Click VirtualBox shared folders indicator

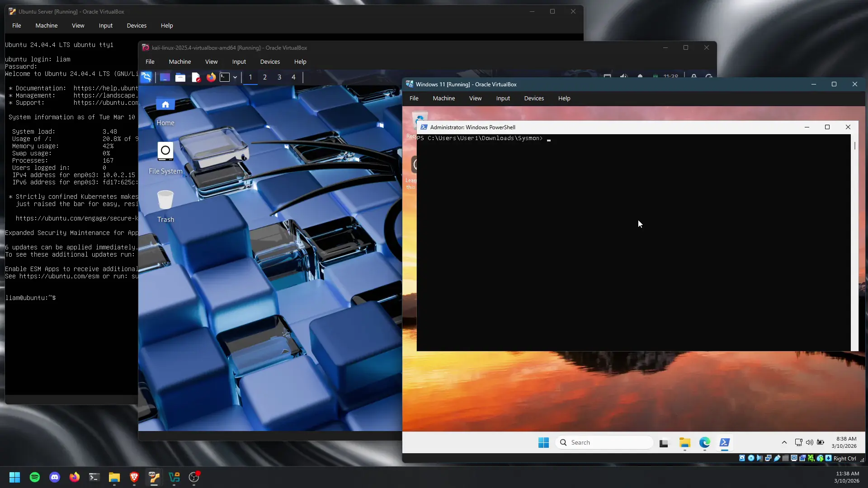click(785, 458)
